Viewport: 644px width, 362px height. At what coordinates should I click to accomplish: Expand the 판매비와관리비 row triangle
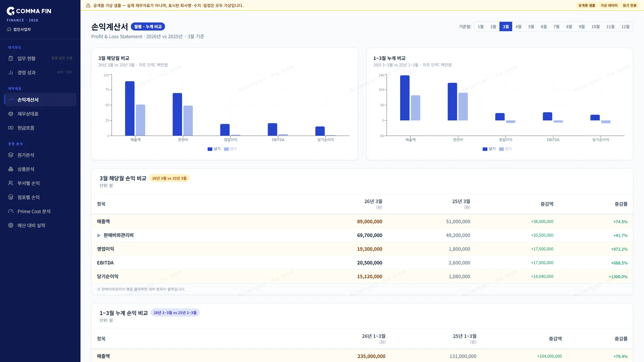99,235
